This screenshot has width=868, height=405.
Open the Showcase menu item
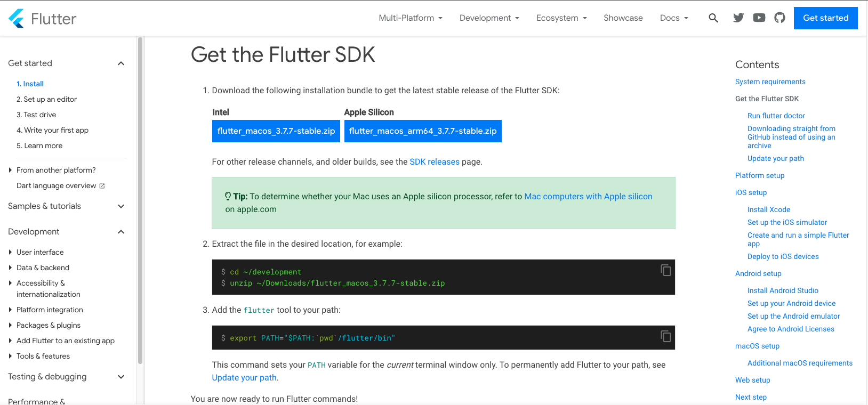623,18
